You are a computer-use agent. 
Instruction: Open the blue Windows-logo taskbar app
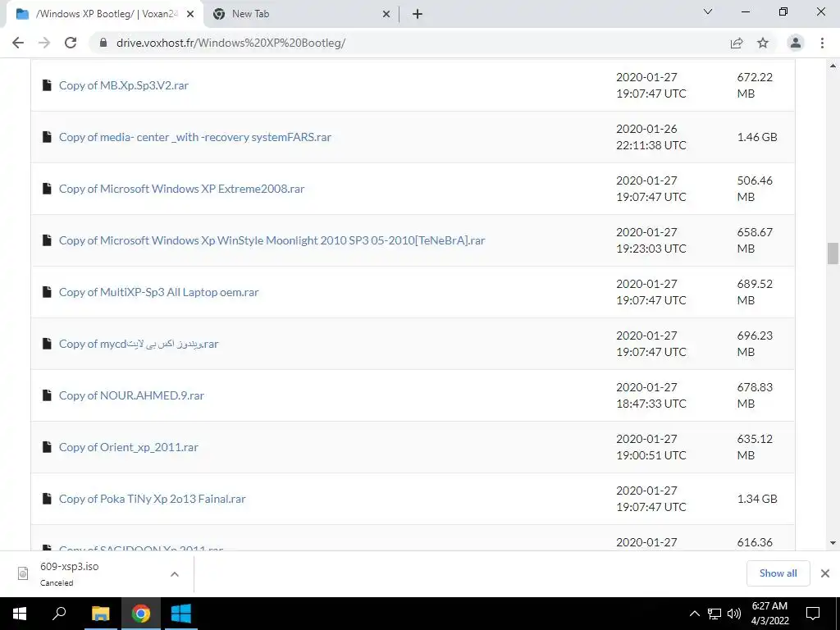point(181,614)
